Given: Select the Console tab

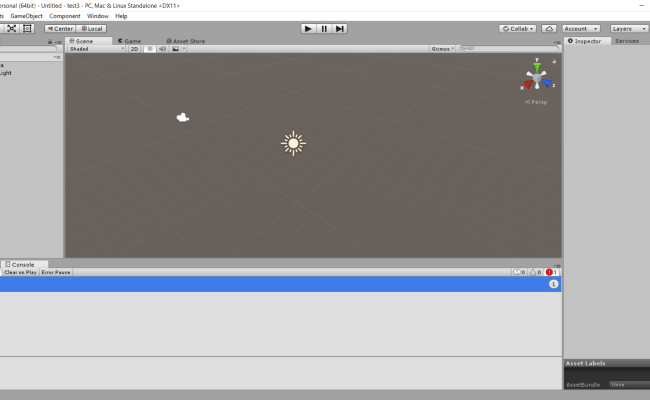Looking at the screenshot, I should (24, 264).
